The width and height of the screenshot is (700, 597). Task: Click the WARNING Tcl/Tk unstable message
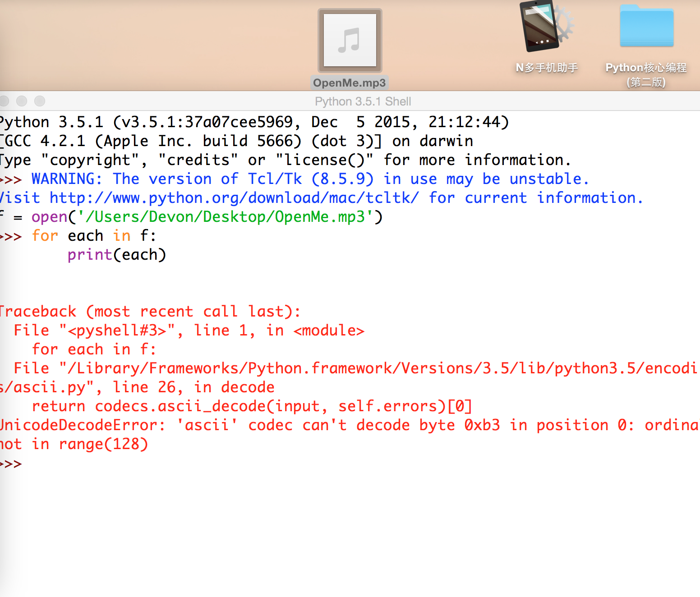310,179
